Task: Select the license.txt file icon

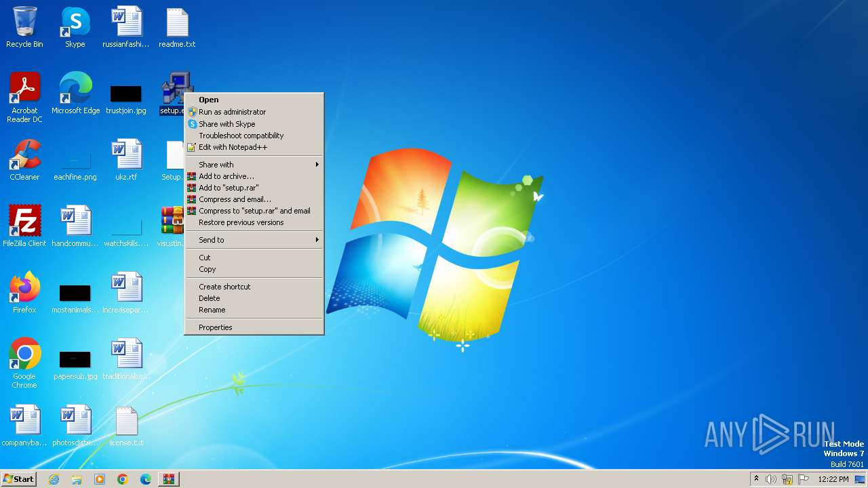Action: coord(126,426)
